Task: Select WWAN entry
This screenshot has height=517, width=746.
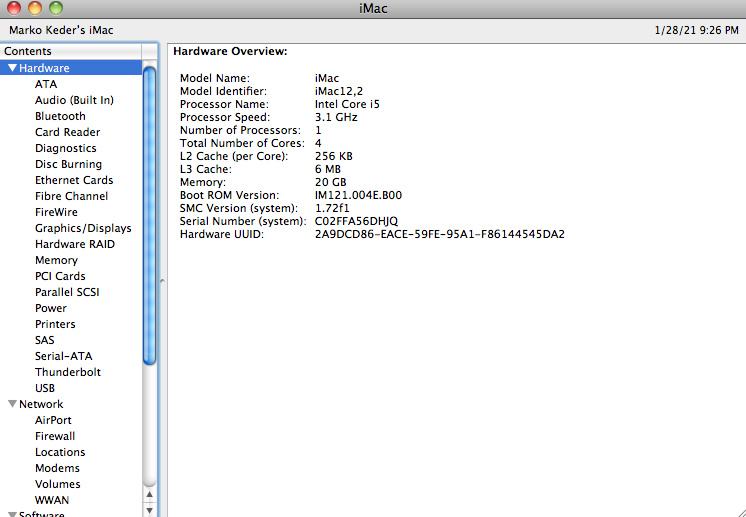Action: pyautogui.click(x=52, y=500)
